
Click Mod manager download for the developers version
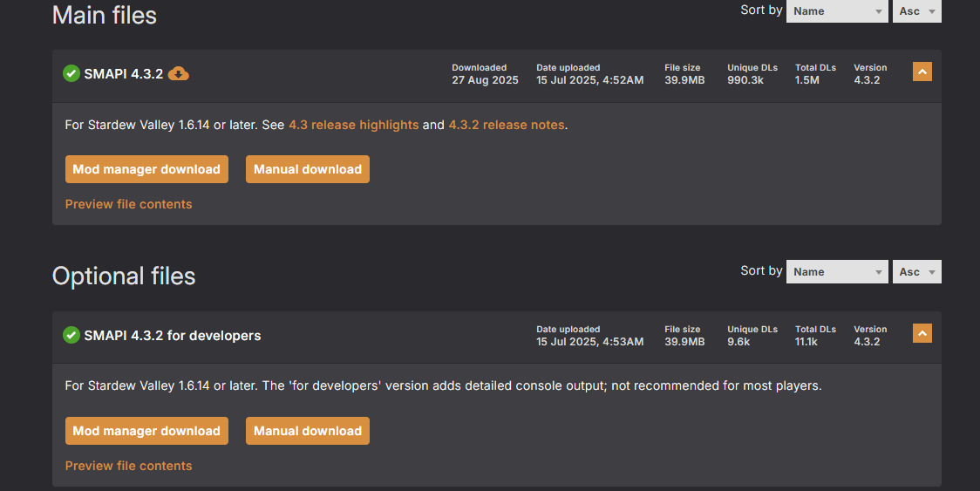click(x=146, y=431)
